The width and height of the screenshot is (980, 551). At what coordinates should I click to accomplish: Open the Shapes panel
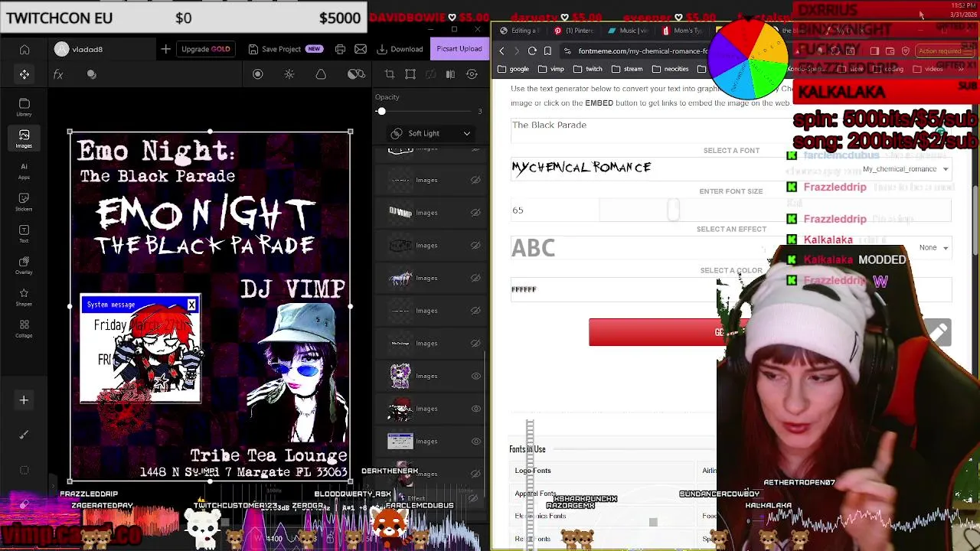24,297
